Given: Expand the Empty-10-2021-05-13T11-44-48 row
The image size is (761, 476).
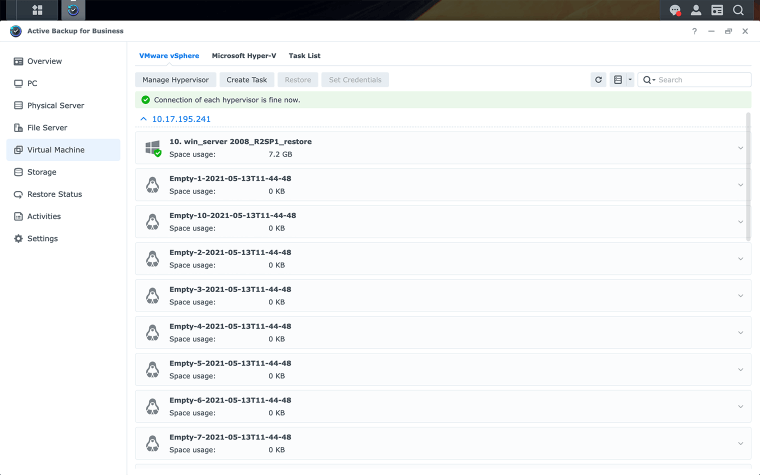Looking at the screenshot, I should pos(740,222).
